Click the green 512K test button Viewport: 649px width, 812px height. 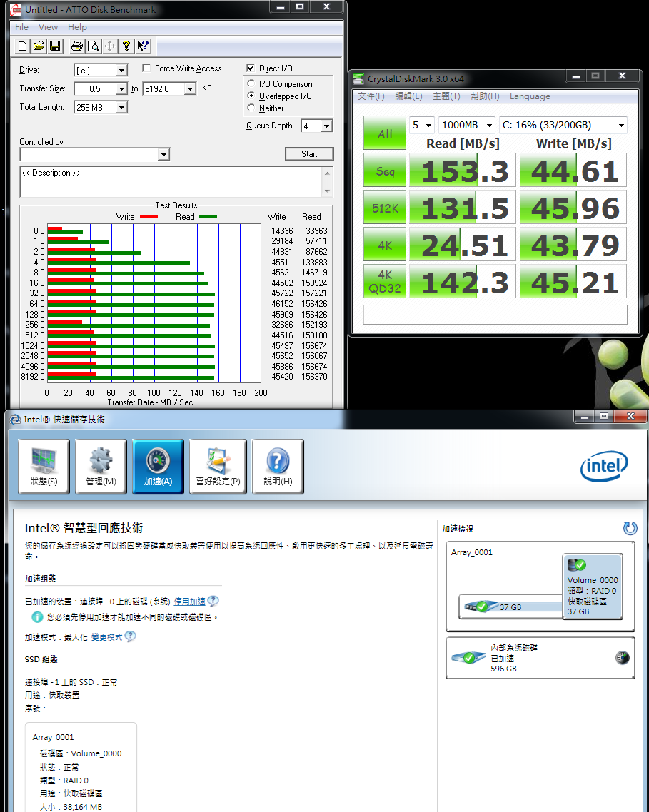(x=385, y=207)
